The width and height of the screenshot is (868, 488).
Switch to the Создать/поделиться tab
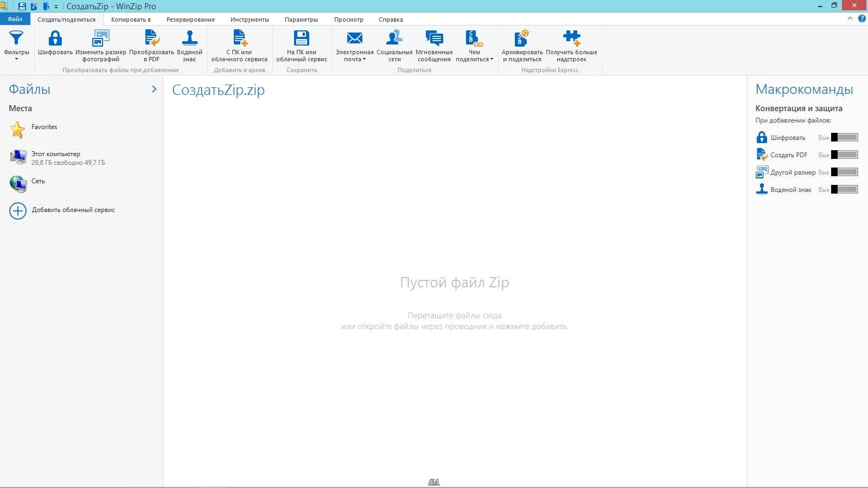67,20
